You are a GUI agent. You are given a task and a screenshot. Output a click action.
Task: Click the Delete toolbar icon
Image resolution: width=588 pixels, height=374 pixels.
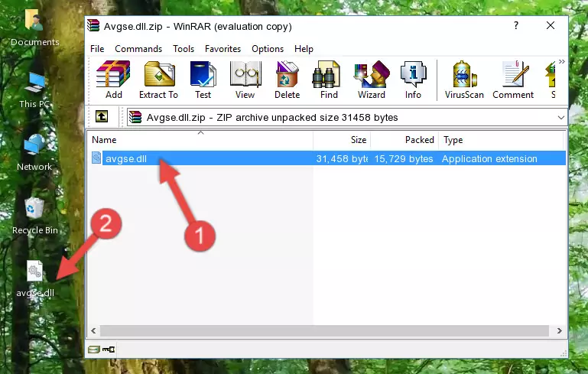click(x=287, y=80)
